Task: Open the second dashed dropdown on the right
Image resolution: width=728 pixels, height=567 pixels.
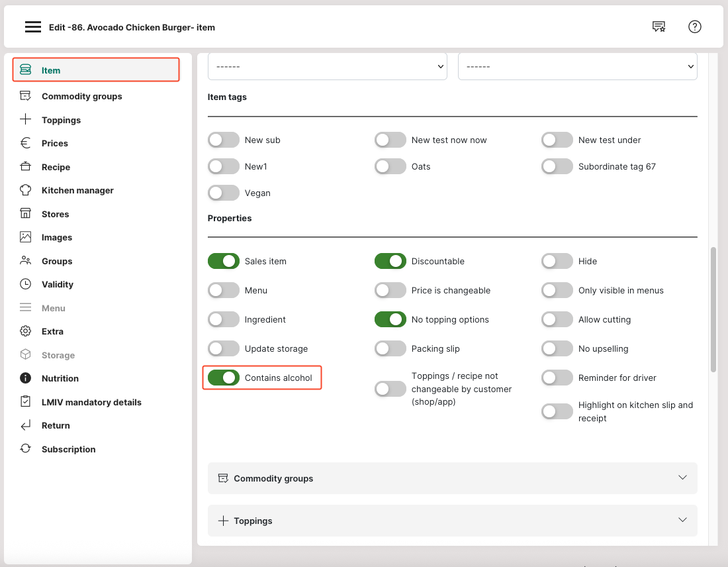Action: tap(577, 67)
